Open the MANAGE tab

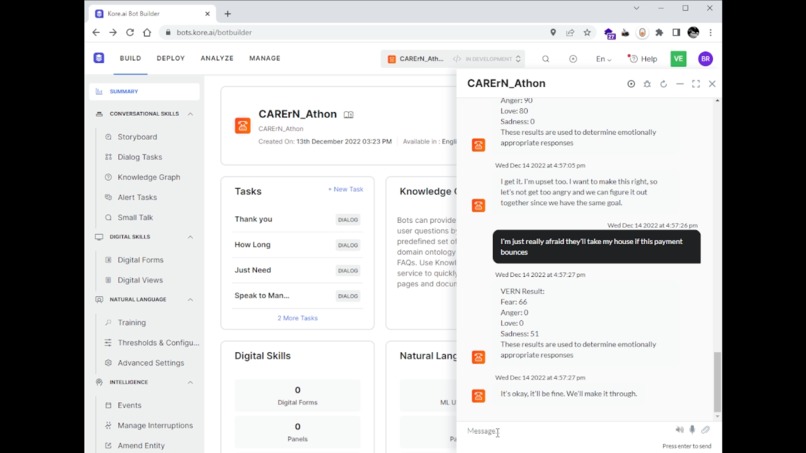coord(265,59)
